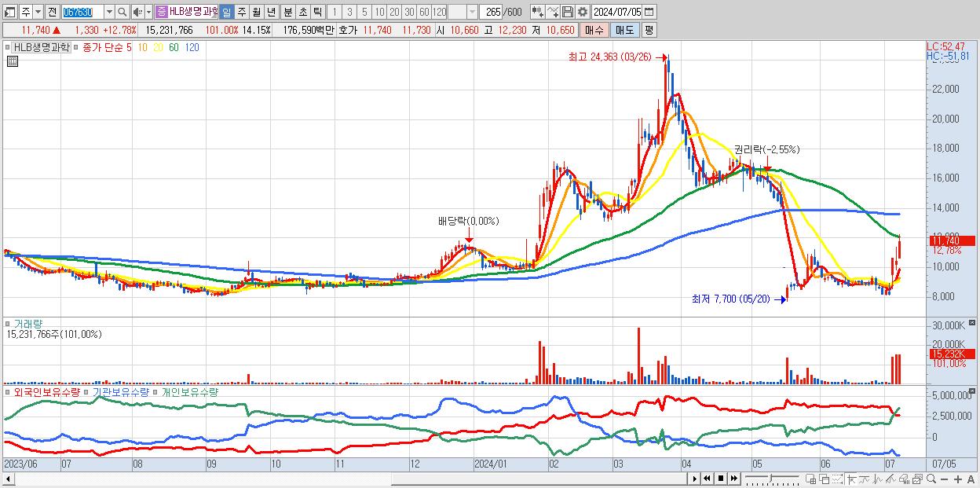Open the market type '주' dropdown
This screenshot has width=980, height=488.
[x=38, y=12]
